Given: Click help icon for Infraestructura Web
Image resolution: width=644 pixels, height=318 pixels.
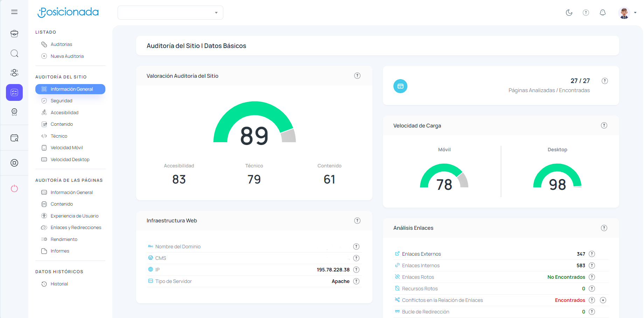Looking at the screenshot, I should click(x=357, y=221).
